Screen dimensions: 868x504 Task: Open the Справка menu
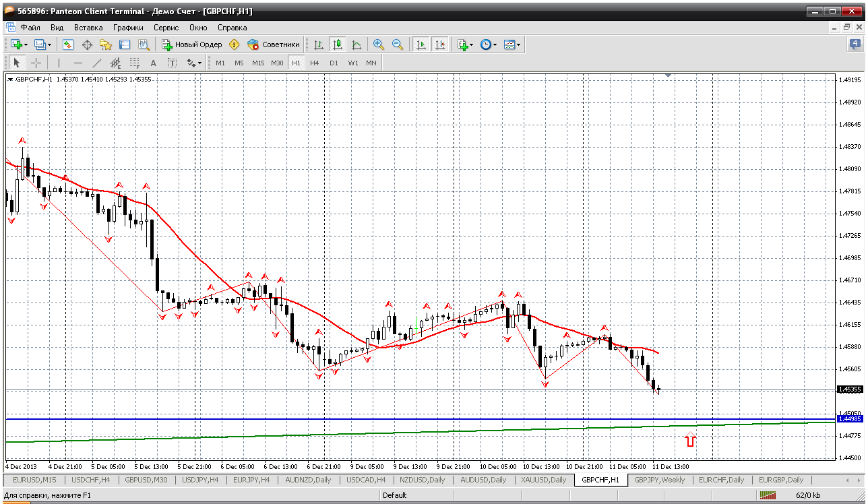click(232, 28)
